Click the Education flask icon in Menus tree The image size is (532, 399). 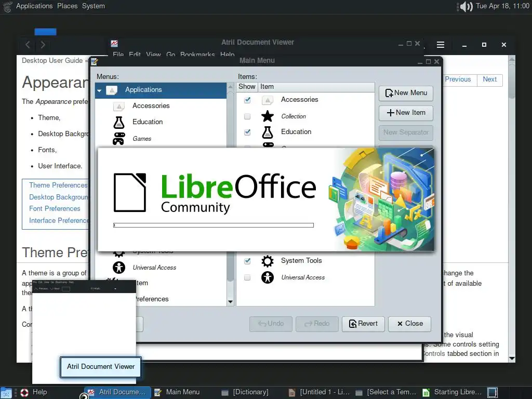(x=119, y=122)
